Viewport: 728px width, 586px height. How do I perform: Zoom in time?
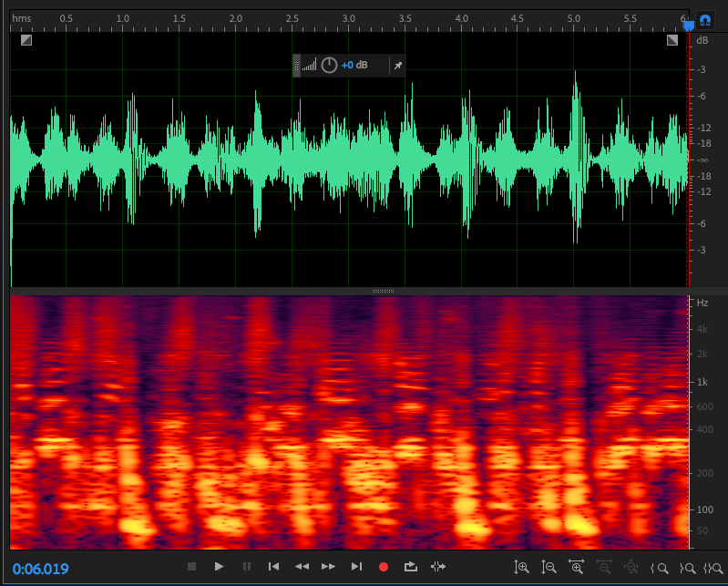click(x=576, y=566)
